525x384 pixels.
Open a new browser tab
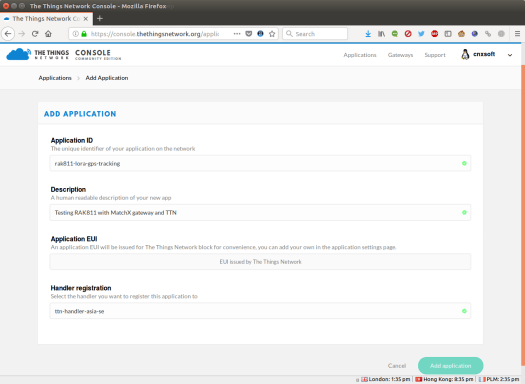point(99,19)
